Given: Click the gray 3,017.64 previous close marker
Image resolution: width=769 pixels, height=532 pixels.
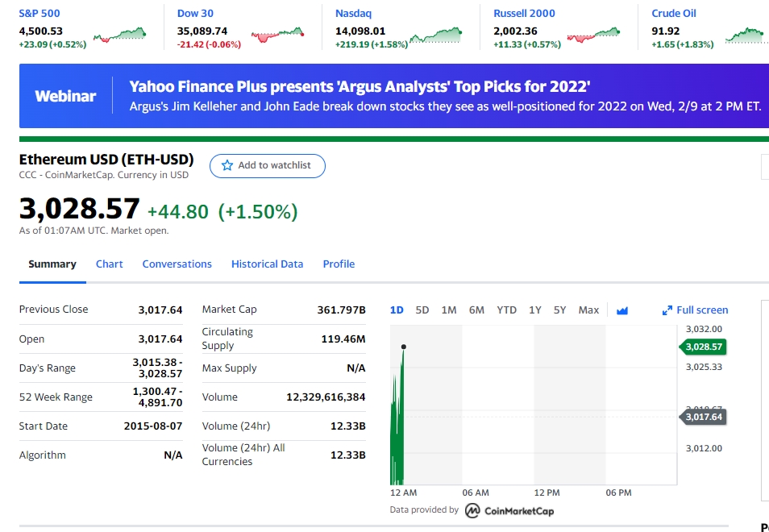Looking at the screenshot, I should [703, 418].
